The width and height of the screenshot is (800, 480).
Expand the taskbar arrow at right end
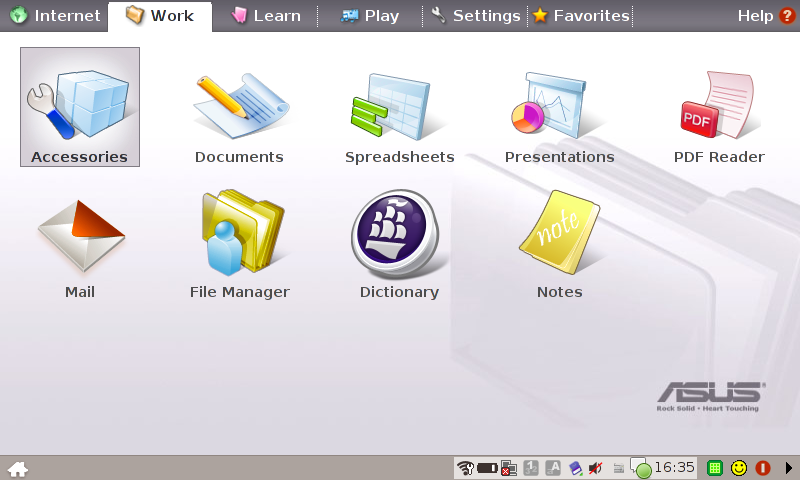pyautogui.click(x=788, y=468)
